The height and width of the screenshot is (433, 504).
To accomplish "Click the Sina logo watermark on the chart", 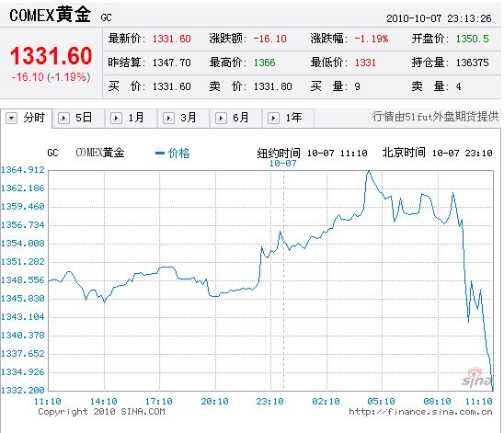I will (476, 378).
